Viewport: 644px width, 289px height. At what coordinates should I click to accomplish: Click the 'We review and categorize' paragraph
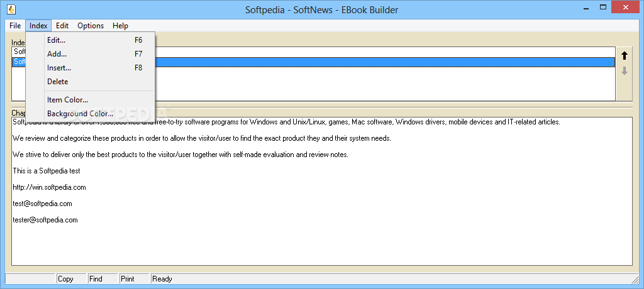[x=202, y=138]
